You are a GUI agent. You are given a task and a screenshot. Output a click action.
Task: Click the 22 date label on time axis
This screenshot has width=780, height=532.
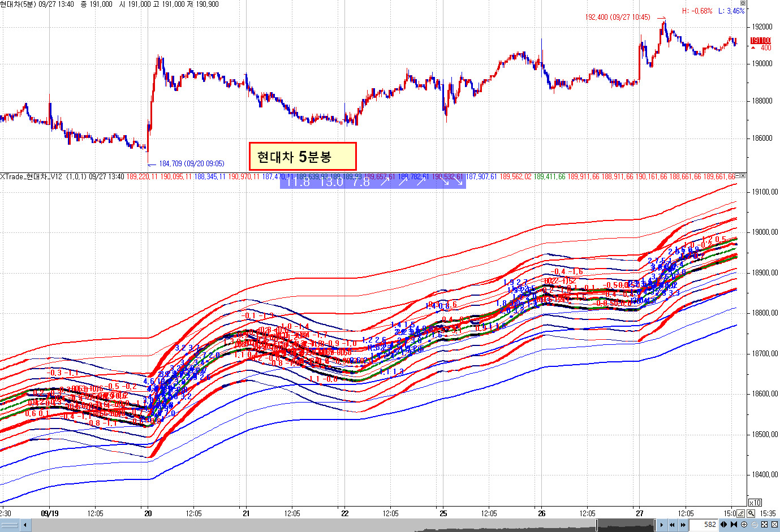coord(345,513)
